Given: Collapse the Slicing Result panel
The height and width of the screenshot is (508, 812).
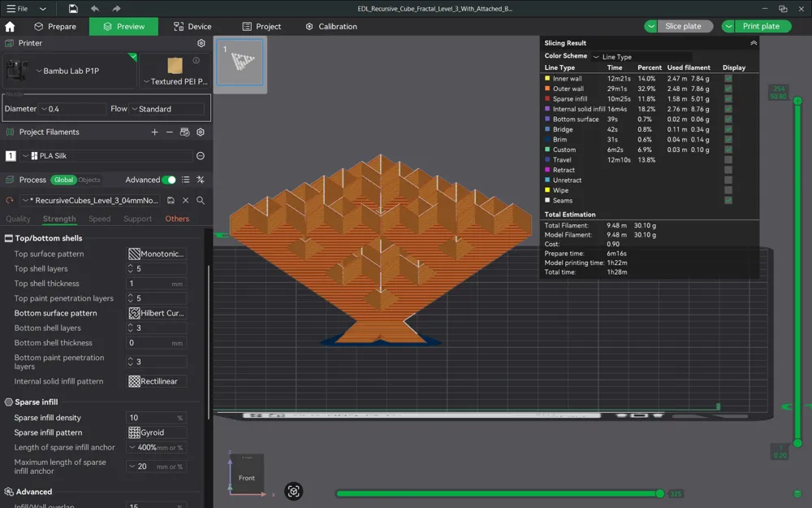Looking at the screenshot, I should point(754,43).
